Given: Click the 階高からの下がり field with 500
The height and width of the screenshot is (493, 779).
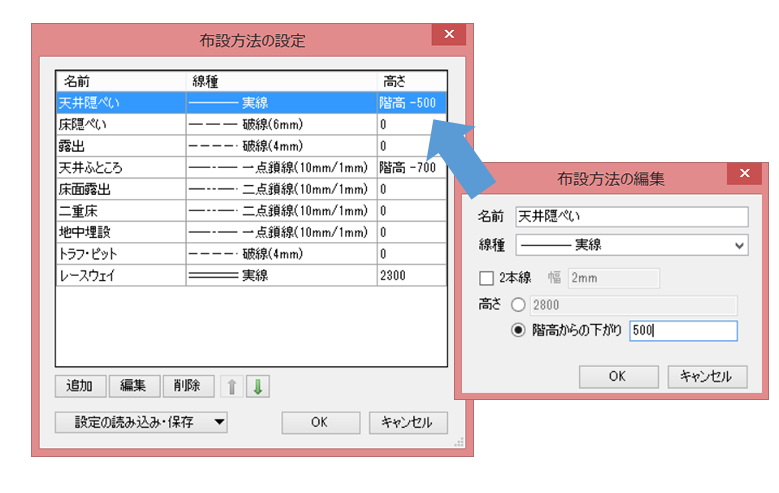Looking at the screenshot, I should (x=683, y=330).
